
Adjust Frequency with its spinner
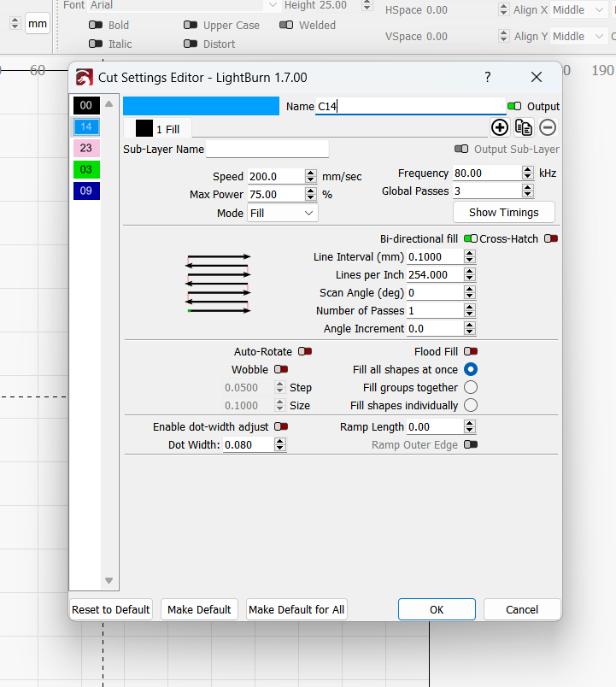(x=528, y=173)
